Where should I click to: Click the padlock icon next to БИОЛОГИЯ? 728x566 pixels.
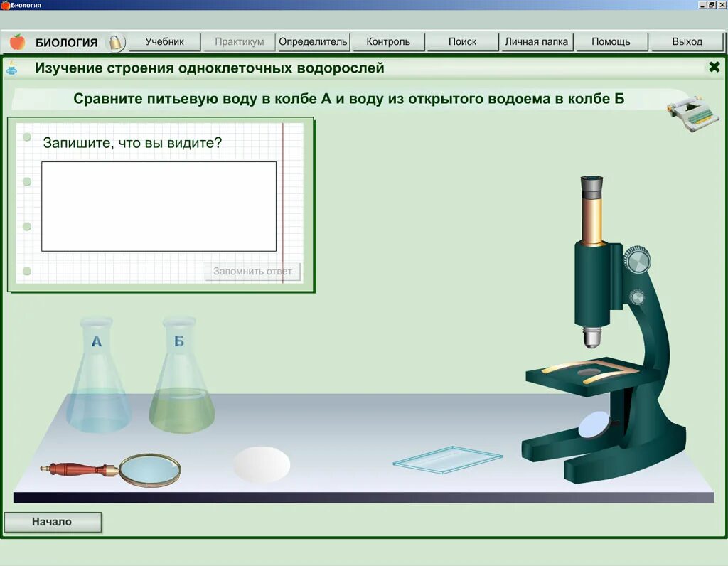pos(115,42)
